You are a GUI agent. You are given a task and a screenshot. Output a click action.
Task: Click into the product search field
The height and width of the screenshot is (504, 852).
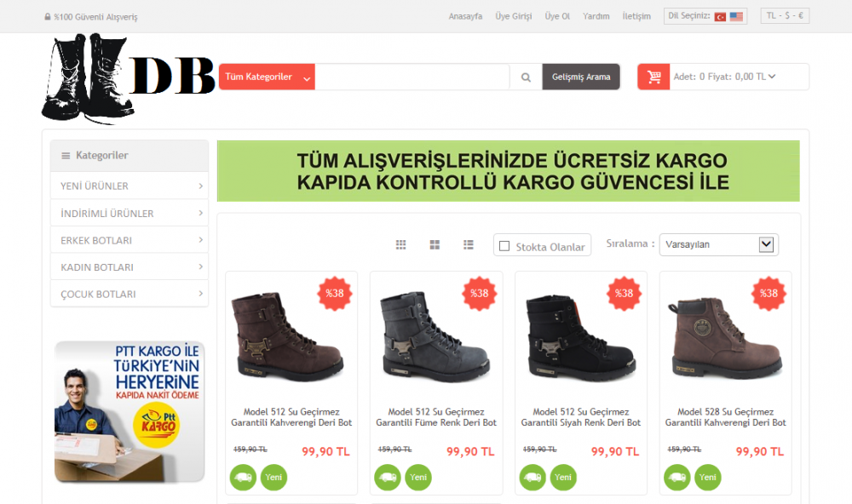[412, 77]
